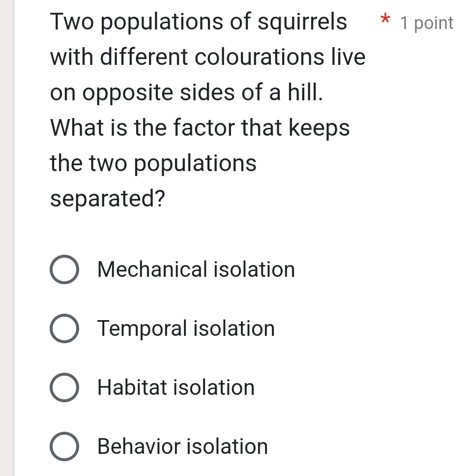Select the Behavior isolation radio button
Viewport: 470px width, 476px height.
[64, 446]
